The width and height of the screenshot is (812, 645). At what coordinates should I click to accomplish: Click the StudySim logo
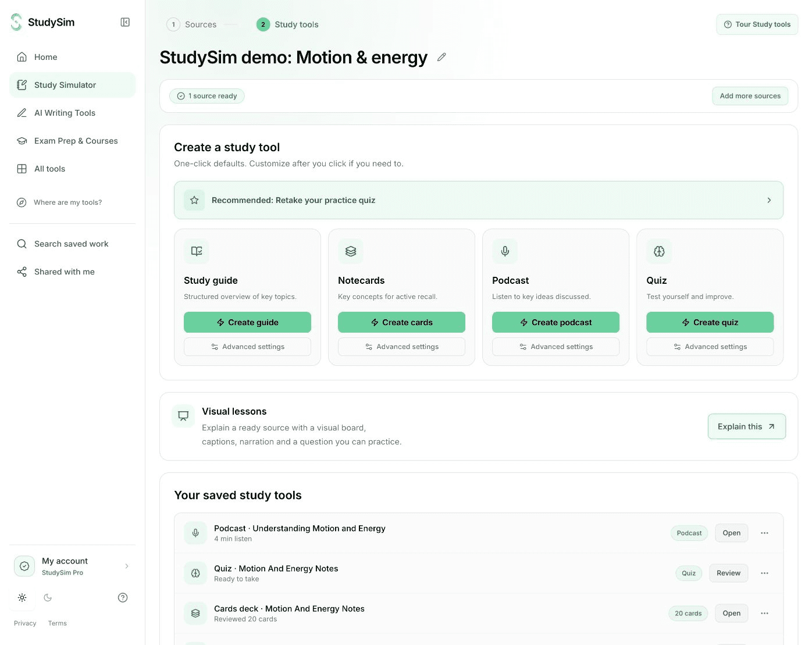(43, 22)
